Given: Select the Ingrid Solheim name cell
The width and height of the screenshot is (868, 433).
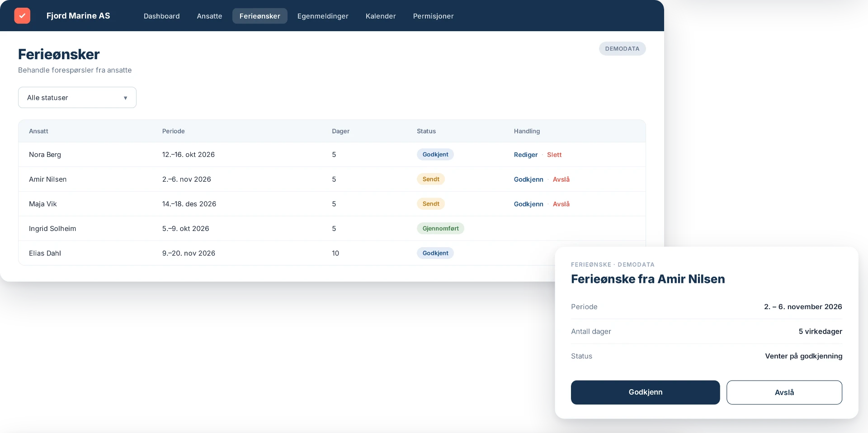Looking at the screenshot, I should click(x=52, y=229).
